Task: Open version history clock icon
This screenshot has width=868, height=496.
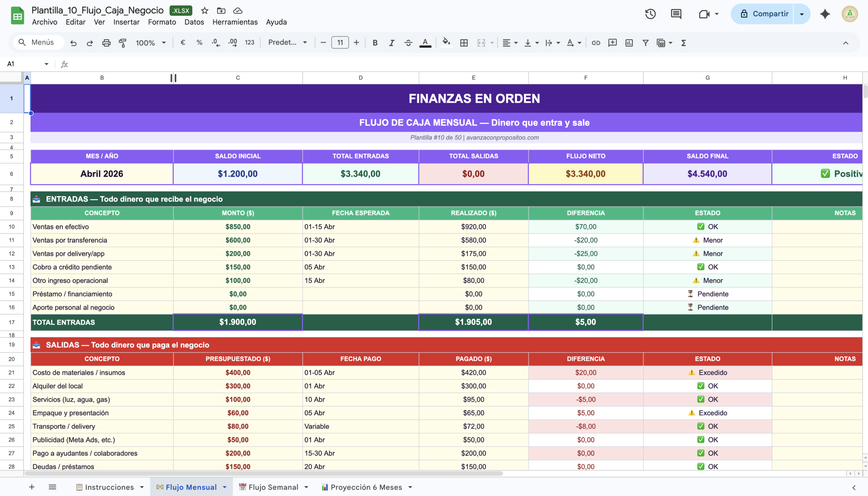Action: (650, 14)
